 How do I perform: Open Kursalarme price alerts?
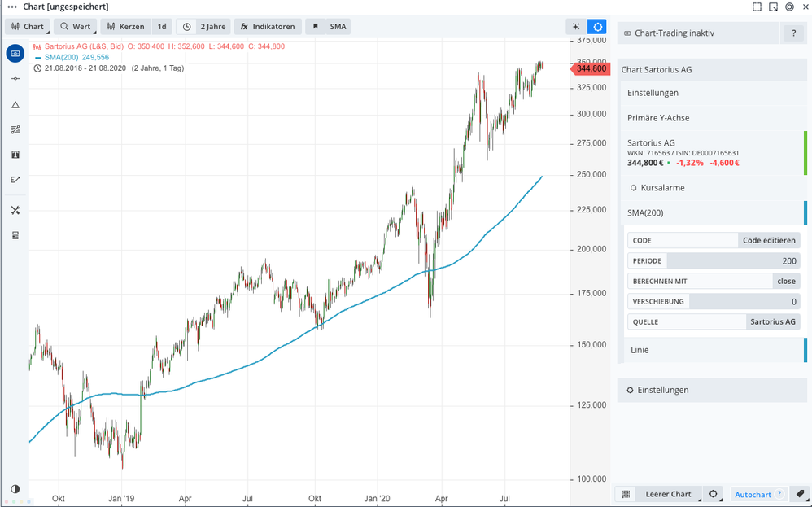pyautogui.click(x=662, y=188)
